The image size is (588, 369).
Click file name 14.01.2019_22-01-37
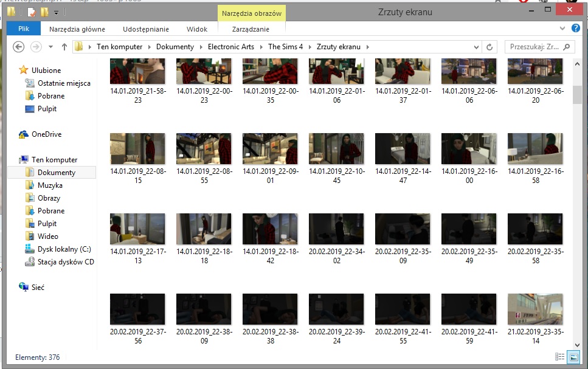403,95
